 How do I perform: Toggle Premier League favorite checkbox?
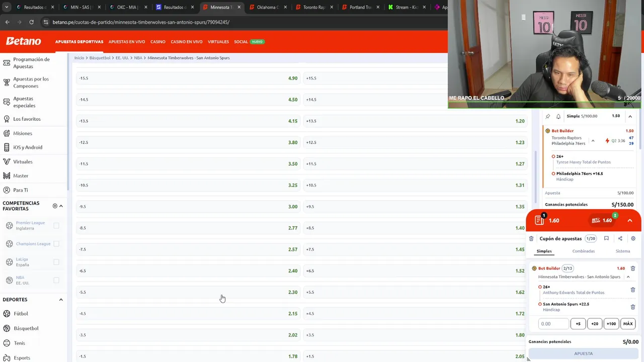56,225
